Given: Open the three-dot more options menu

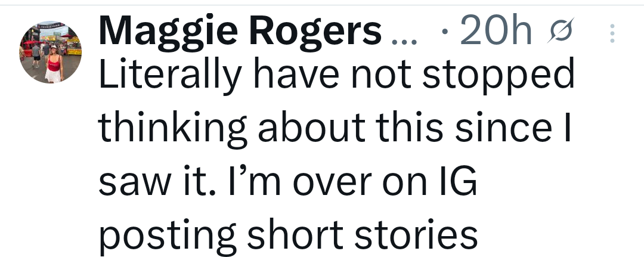Looking at the screenshot, I should (x=612, y=35).
